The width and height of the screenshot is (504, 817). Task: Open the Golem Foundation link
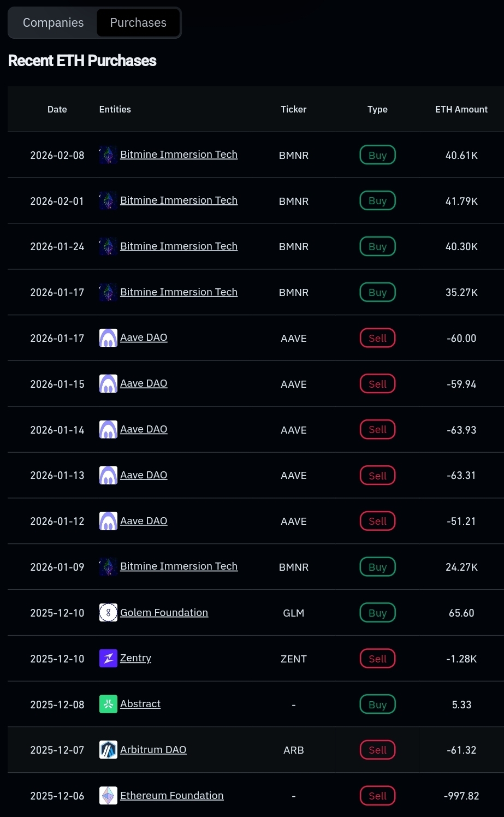[x=164, y=613]
